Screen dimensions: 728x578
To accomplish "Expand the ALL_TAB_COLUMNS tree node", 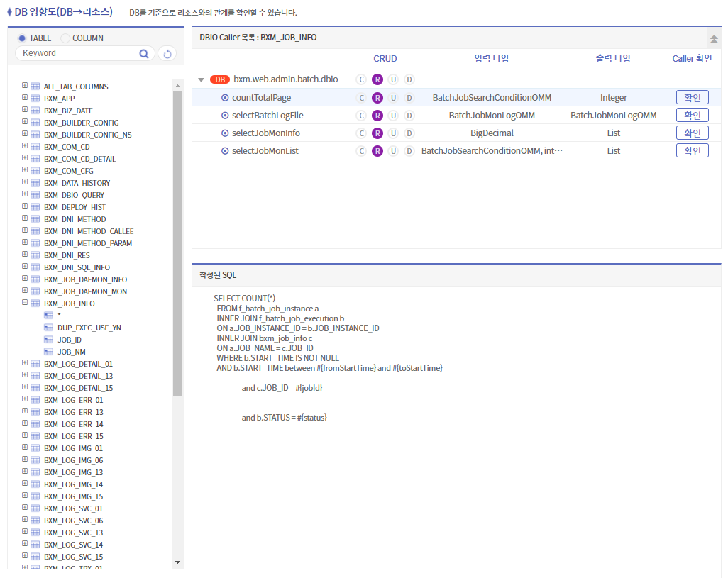I will [25, 85].
